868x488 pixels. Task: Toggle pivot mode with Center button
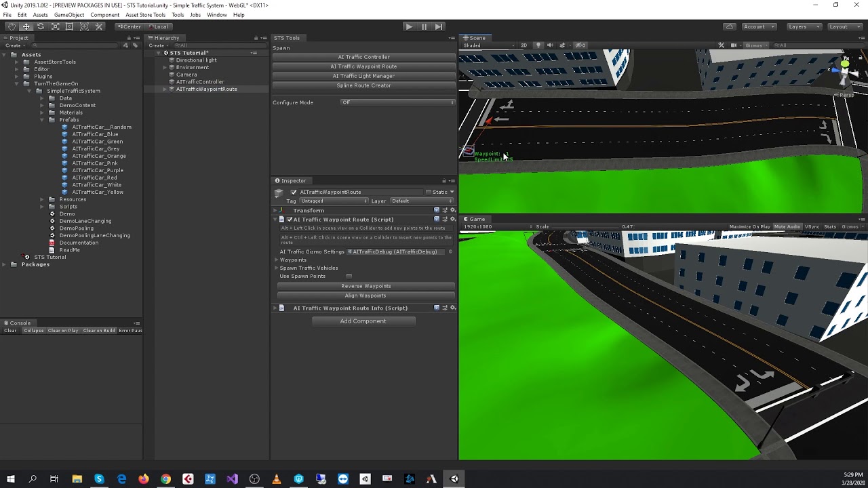(x=129, y=26)
